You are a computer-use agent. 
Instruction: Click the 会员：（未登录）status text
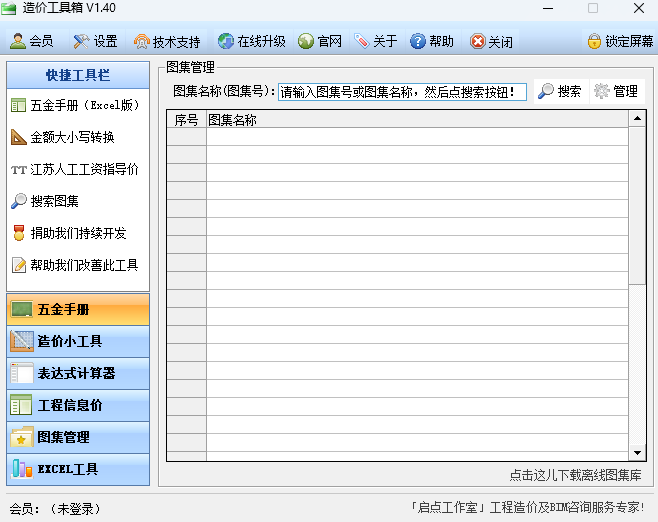click(55, 509)
